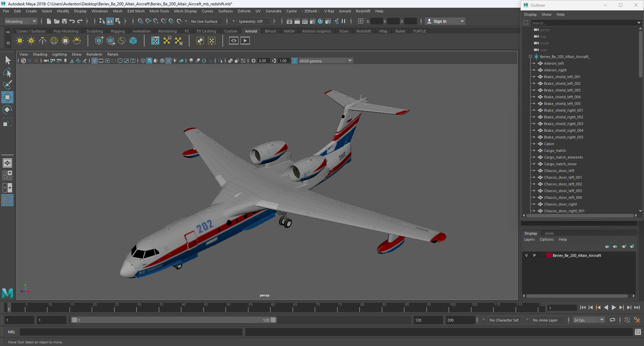Click the range slider right handle
The width and height of the screenshot is (644, 346).
pos(273,320)
